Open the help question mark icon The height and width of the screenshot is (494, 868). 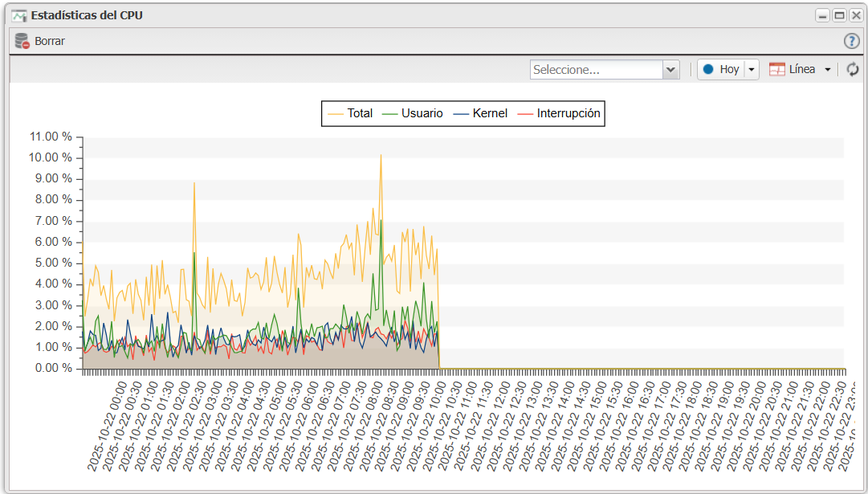pos(851,41)
